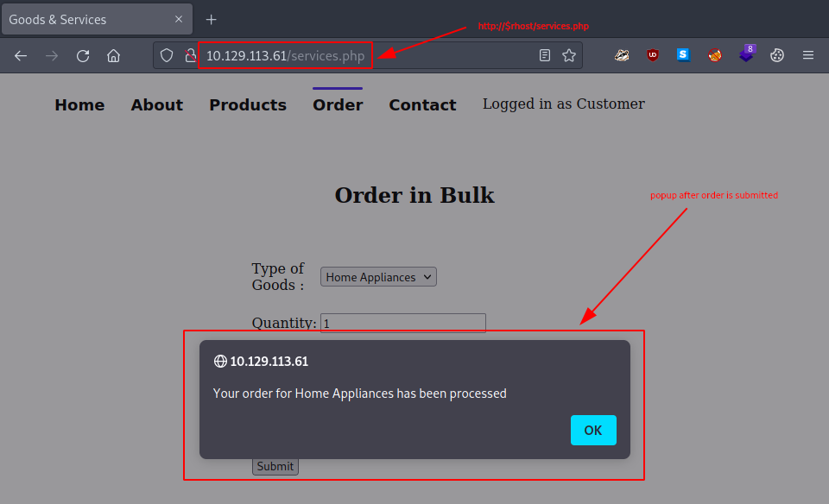Open the tracking protection shield panel
The height and width of the screenshot is (504, 829).
point(167,54)
